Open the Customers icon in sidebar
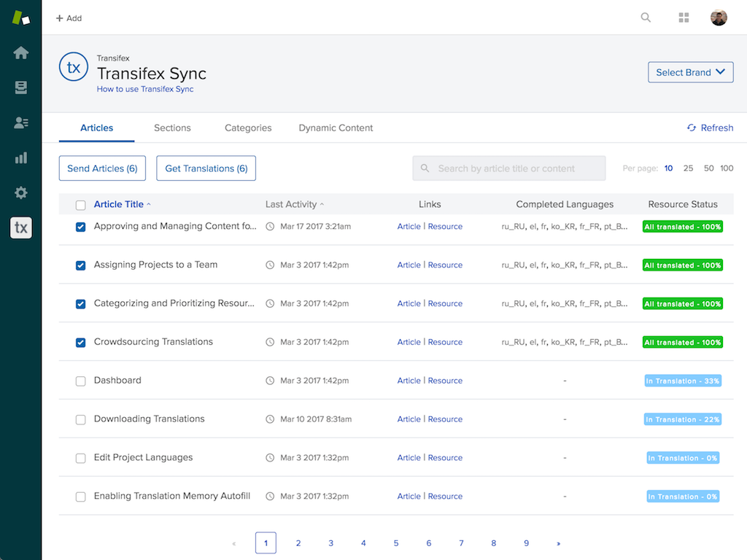 21,122
